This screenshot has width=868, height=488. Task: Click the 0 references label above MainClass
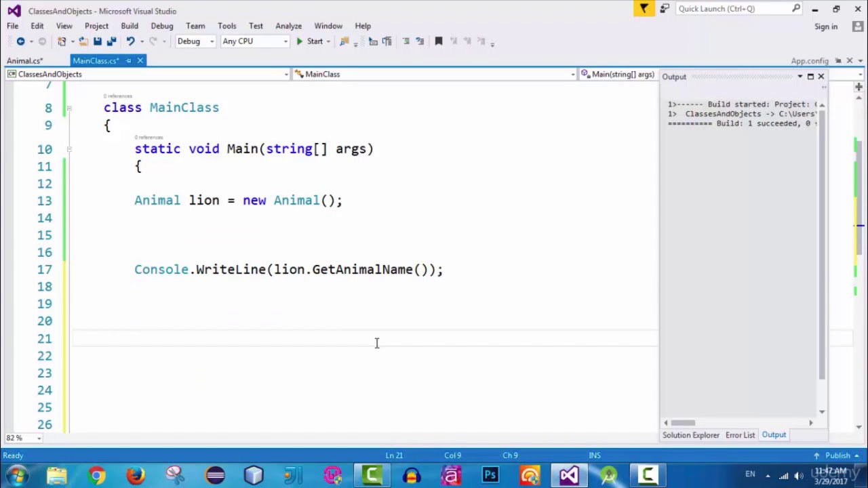click(117, 96)
